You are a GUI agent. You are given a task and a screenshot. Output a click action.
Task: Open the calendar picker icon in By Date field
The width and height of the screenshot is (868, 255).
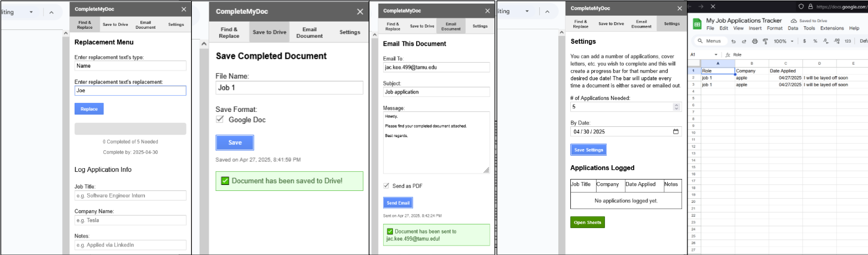click(676, 132)
